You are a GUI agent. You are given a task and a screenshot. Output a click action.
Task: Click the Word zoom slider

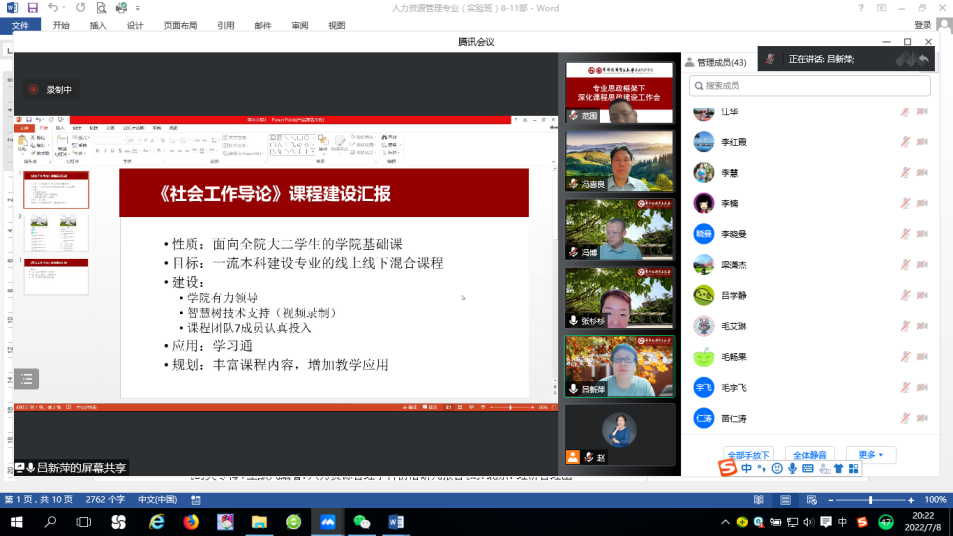click(x=870, y=500)
